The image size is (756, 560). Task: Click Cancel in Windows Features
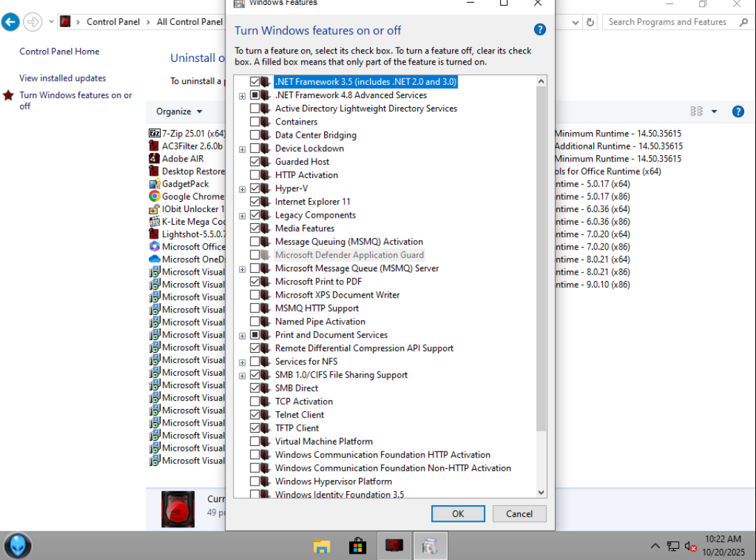(x=520, y=513)
